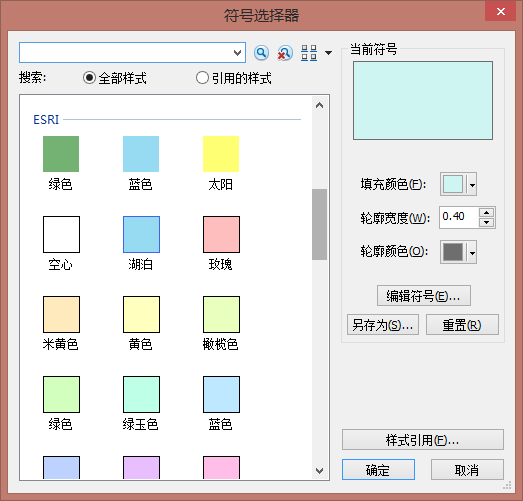Click the outline width value field

tap(459, 217)
